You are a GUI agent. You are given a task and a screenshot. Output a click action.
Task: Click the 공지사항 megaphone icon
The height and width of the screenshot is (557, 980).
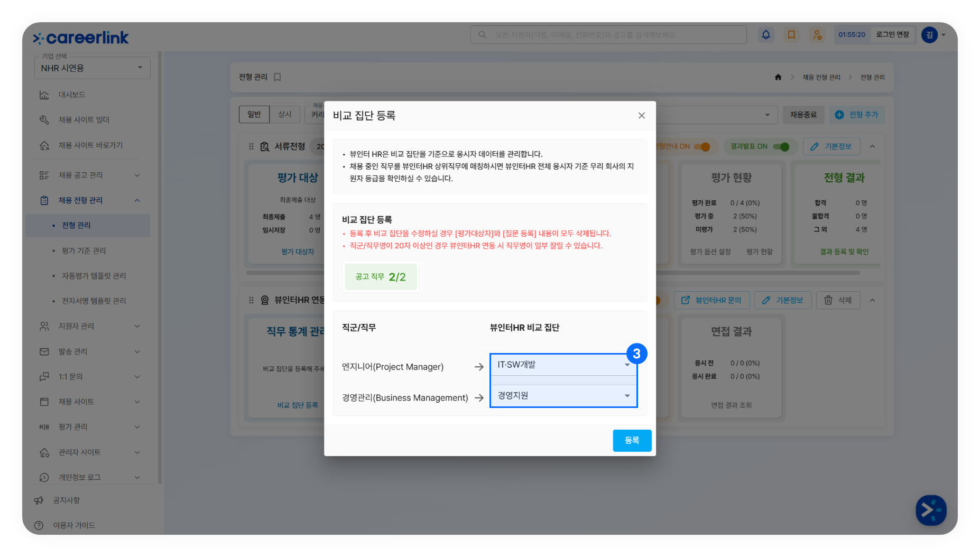(39, 500)
